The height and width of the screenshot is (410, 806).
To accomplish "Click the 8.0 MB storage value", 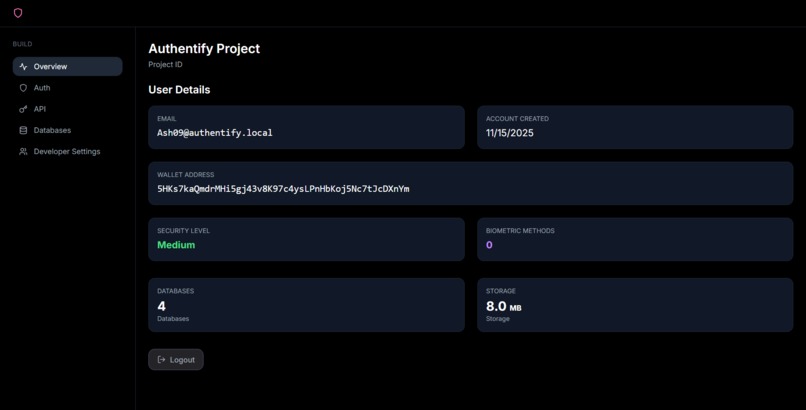I will pos(503,306).
